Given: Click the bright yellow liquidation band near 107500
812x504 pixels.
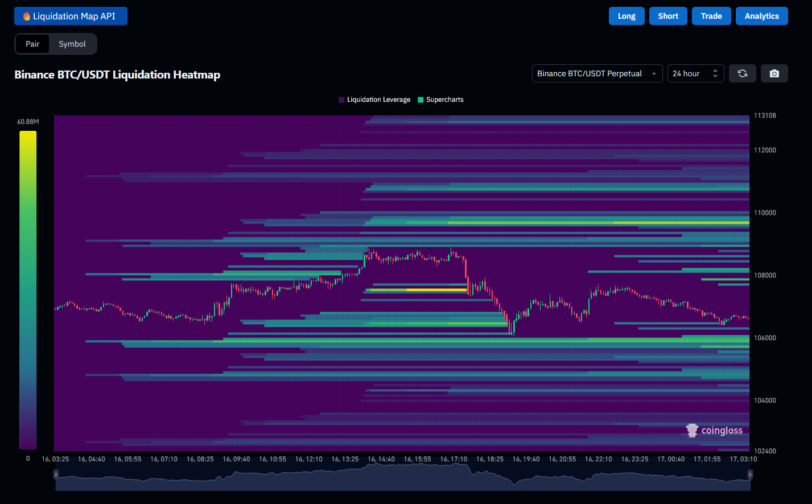Looking at the screenshot, I should point(436,290).
